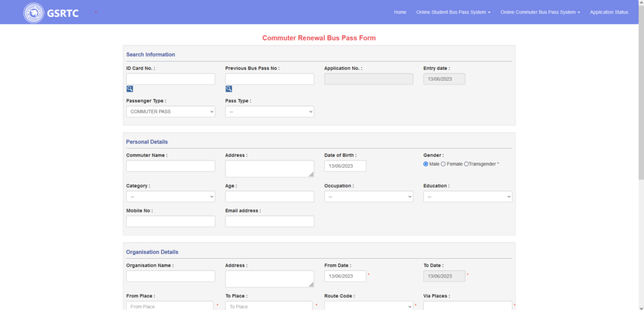Focus the Date of Birth field

345,166
